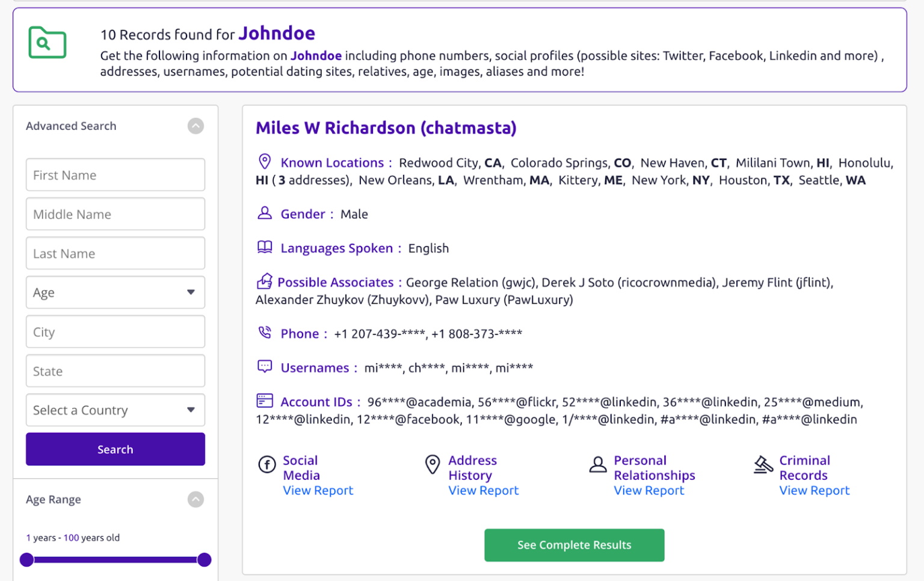
Task: Click the Known Locations pin icon
Action: tap(265, 161)
